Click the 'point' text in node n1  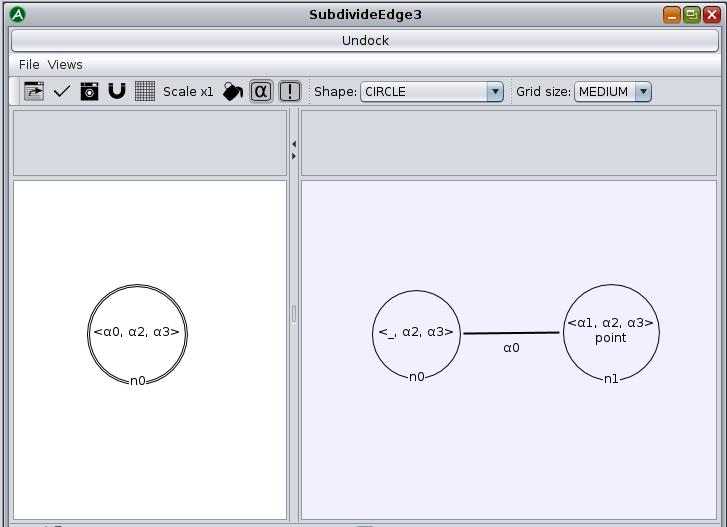(611, 338)
